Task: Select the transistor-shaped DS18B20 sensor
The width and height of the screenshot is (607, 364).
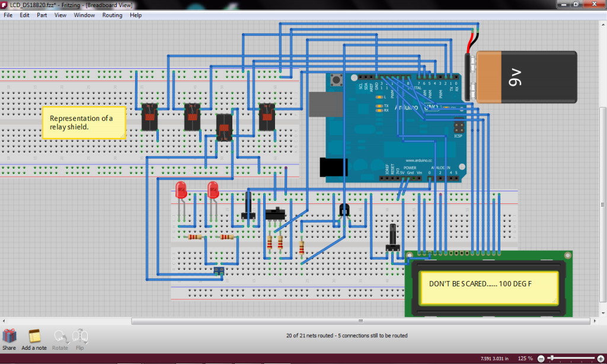Action: [x=344, y=211]
